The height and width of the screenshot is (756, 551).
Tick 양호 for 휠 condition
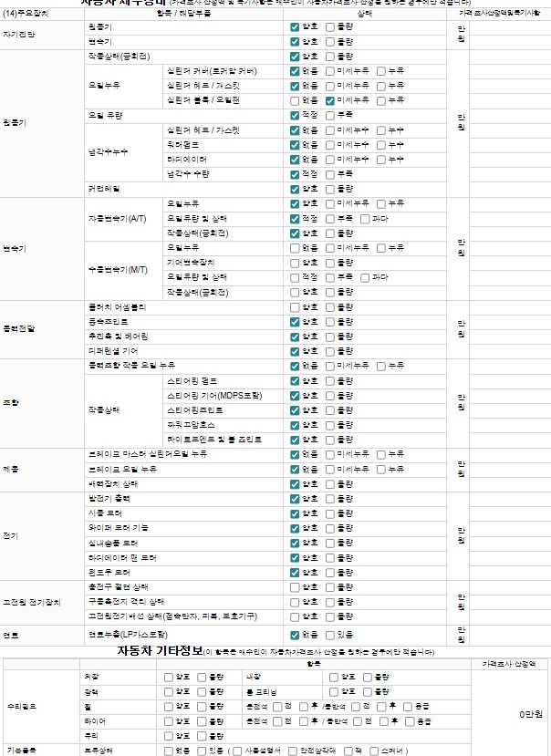(169, 707)
